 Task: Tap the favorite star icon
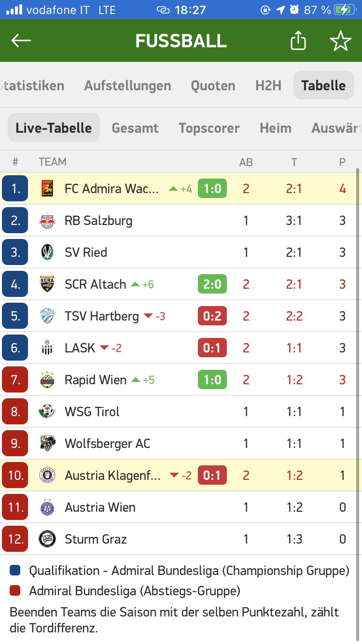(x=341, y=41)
